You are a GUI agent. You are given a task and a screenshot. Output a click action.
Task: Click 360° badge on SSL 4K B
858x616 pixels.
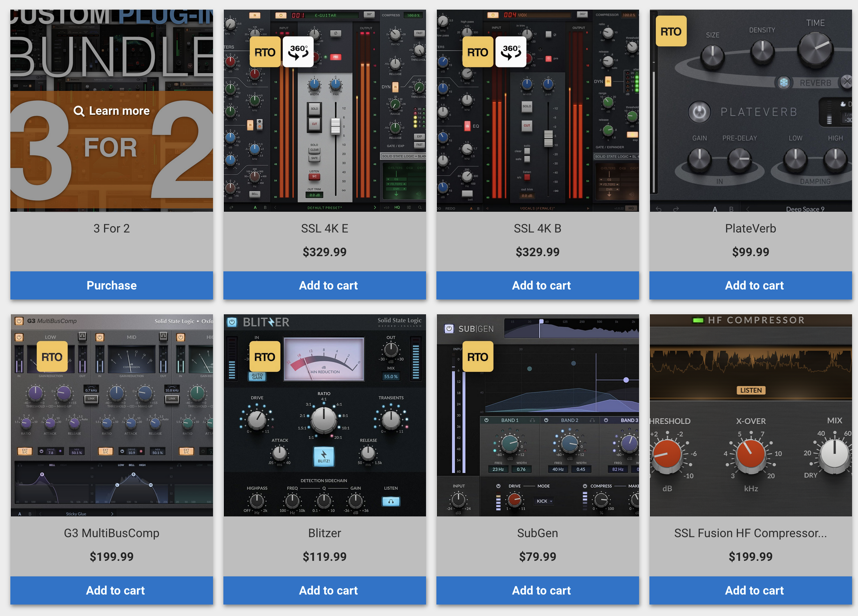pos(511,52)
